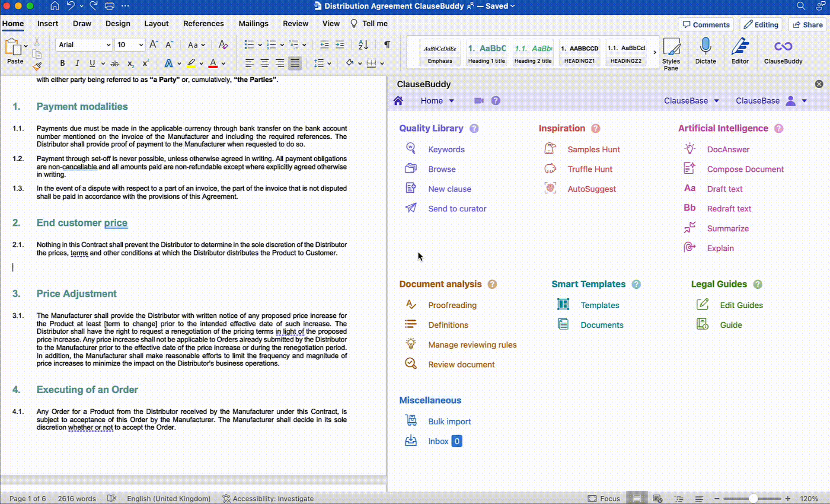830x504 pixels.
Task: Open the Layout tab
Action: pos(156,24)
